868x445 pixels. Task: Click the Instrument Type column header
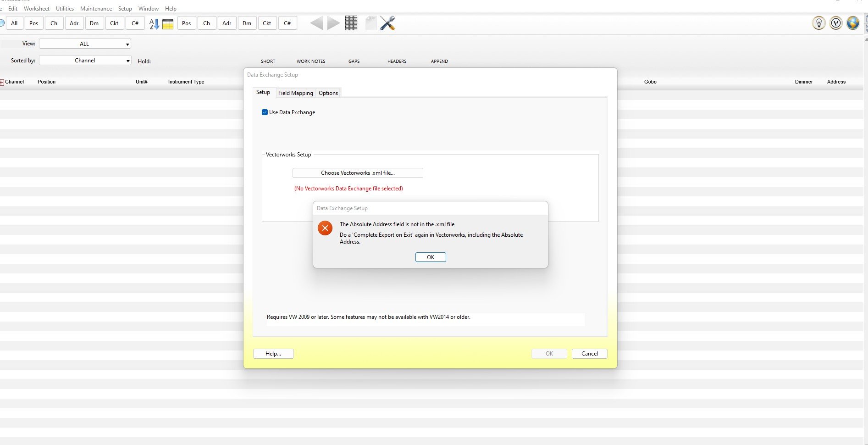(186, 82)
